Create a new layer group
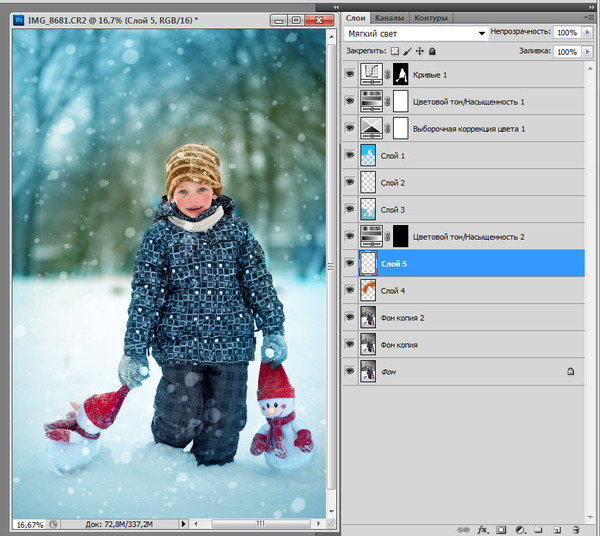 click(x=540, y=527)
